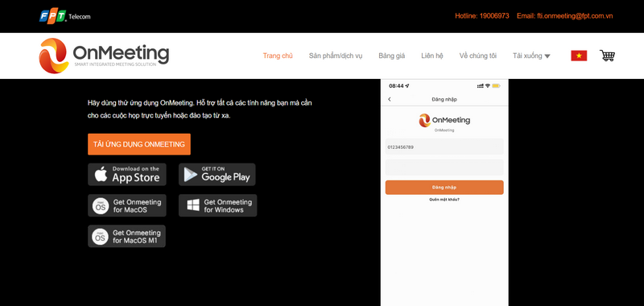Click the battery icon in phone status bar

click(x=496, y=86)
